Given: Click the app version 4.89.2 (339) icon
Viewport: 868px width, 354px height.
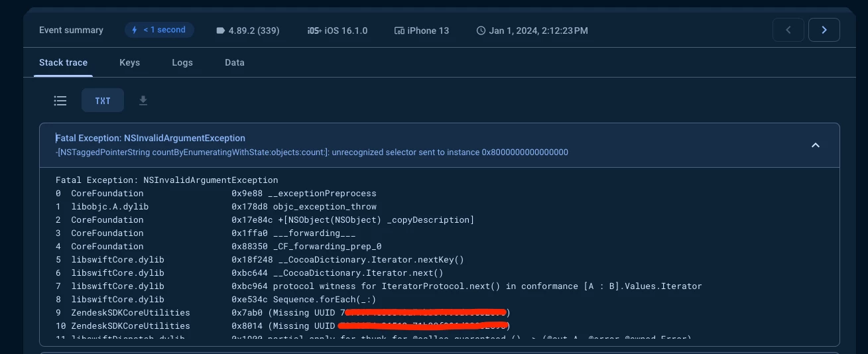Looking at the screenshot, I should [220, 30].
